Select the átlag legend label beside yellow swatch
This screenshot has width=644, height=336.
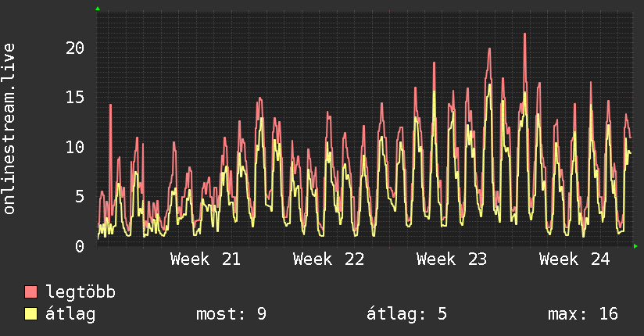70,314
